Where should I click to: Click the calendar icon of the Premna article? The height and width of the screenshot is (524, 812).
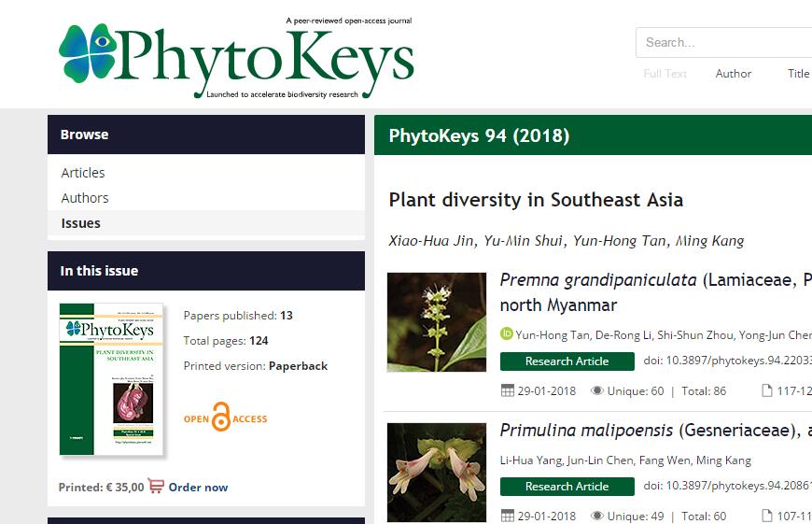pyautogui.click(x=508, y=390)
